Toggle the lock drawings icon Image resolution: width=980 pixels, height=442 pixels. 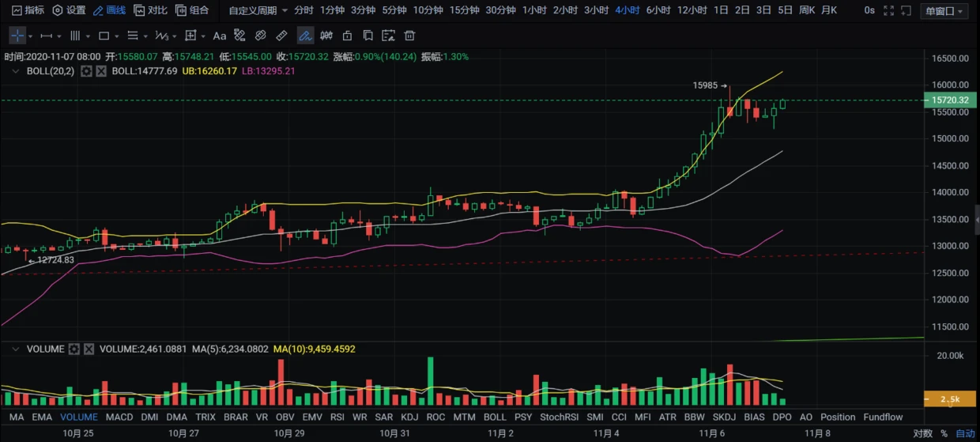[347, 36]
